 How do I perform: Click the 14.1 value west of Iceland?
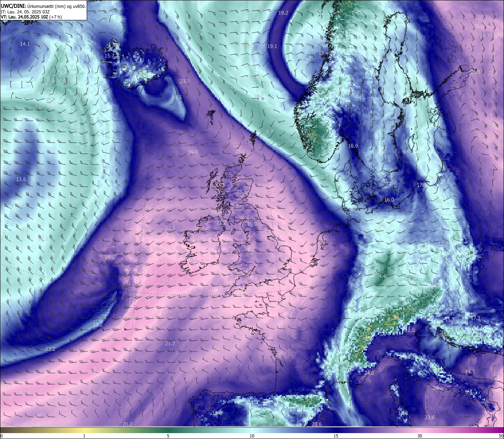[25, 44]
